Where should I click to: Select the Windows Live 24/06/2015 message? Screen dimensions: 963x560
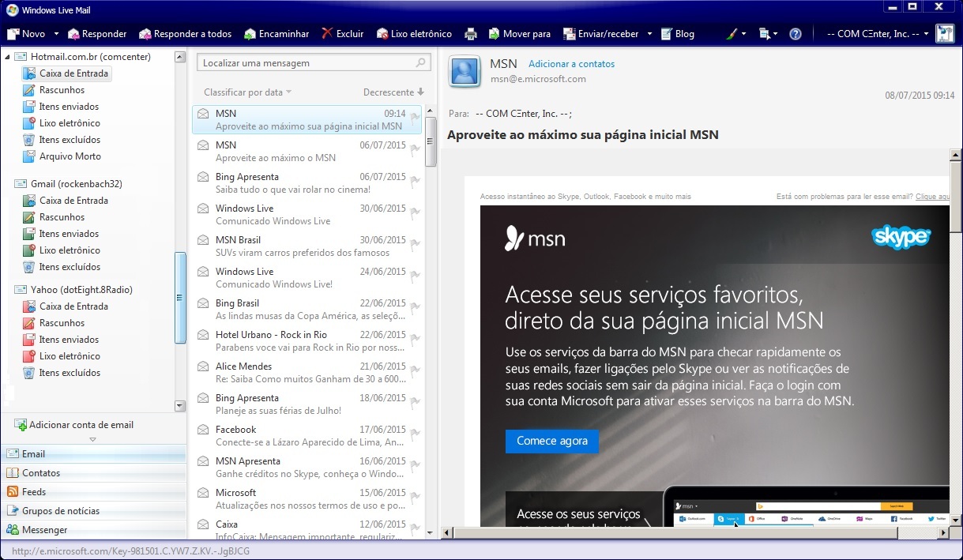point(308,278)
